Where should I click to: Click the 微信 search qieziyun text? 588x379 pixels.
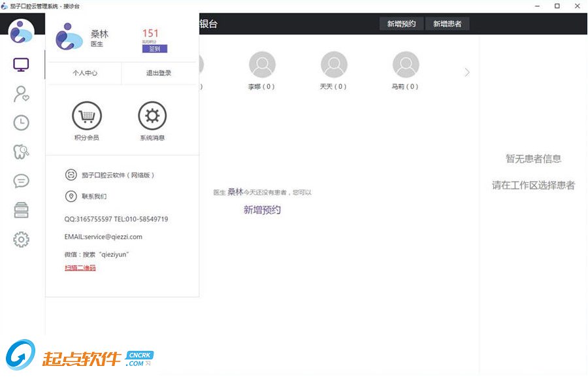(97, 254)
